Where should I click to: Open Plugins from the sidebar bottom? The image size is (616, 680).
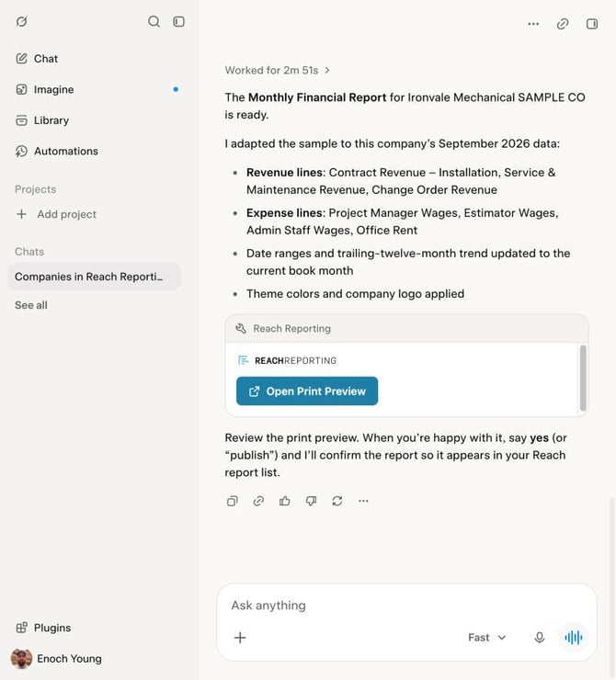(43, 628)
